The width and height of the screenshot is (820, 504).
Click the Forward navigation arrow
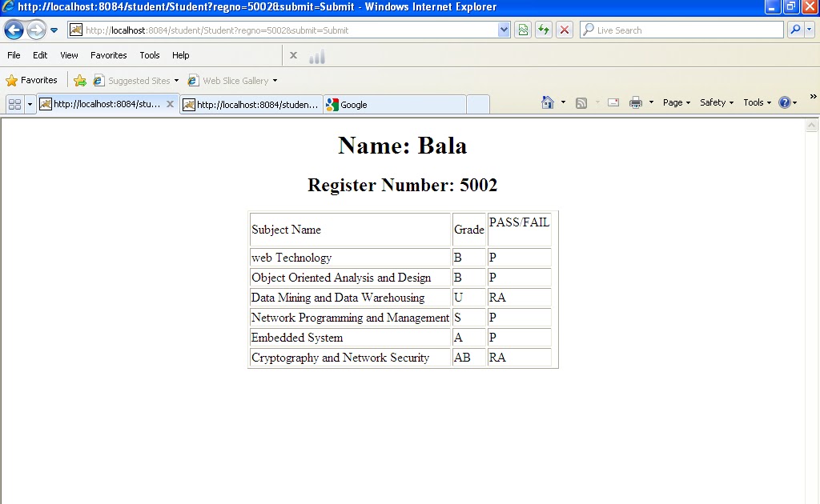pos(37,30)
